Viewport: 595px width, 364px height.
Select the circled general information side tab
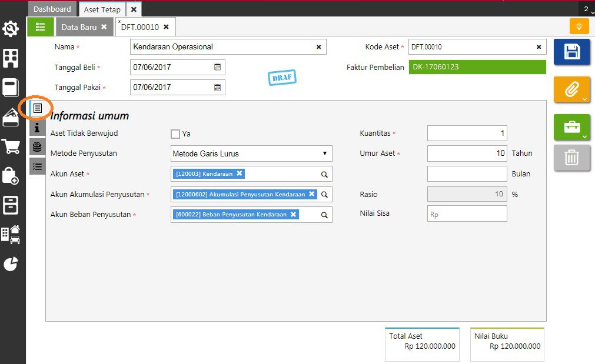click(x=37, y=109)
